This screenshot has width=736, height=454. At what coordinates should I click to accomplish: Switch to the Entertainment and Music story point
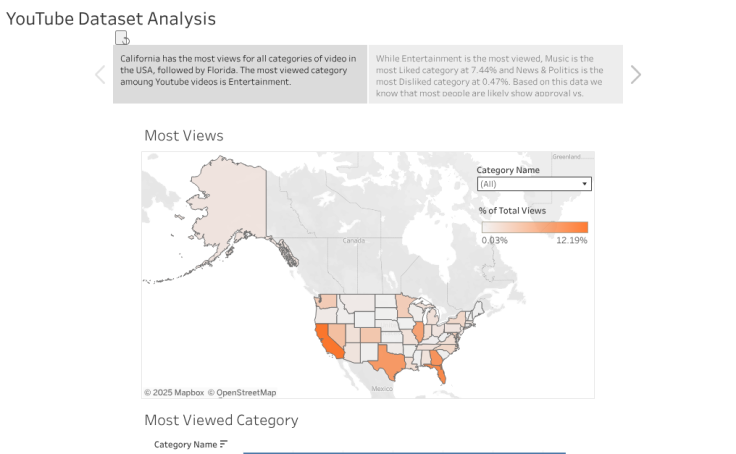[495, 74]
